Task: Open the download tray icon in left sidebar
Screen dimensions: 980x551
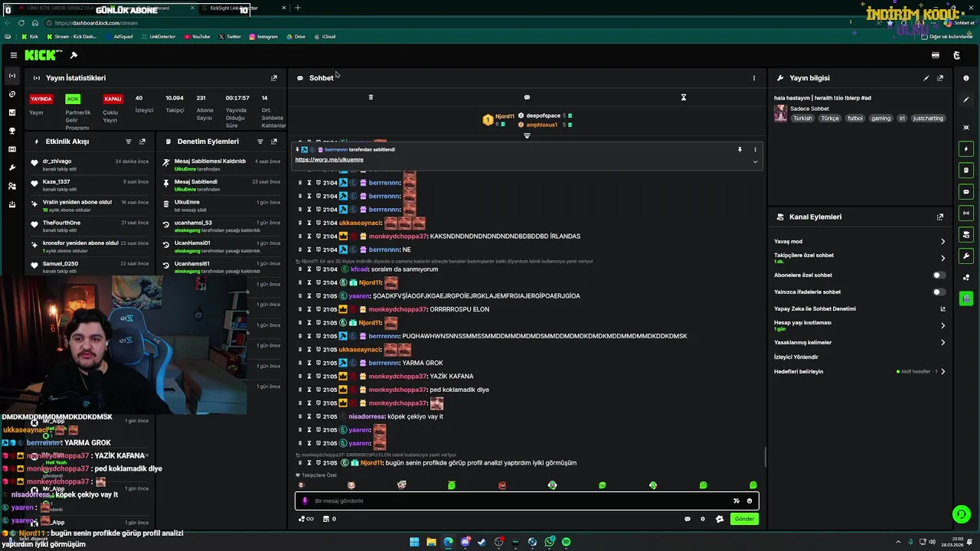Action: 11,204
